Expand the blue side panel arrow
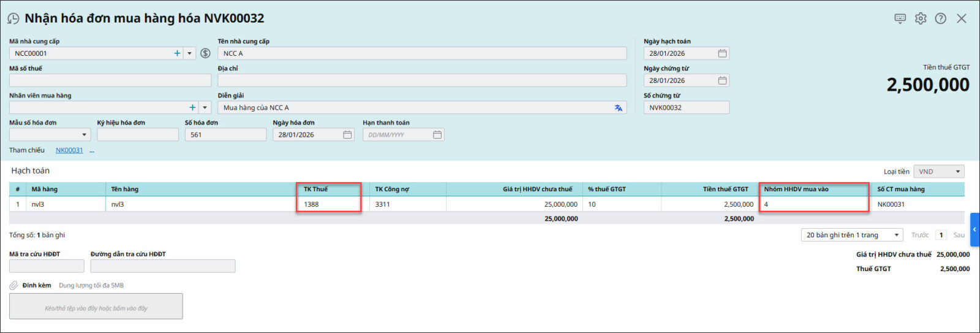Image resolution: width=980 pixels, height=333 pixels. (x=974, y=229)
